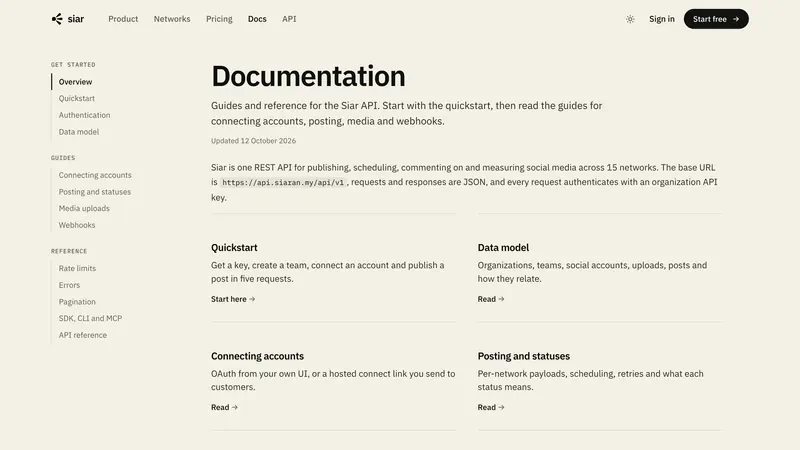Open Connecting accounts sidebar guide
800x450 pixels.
tap(95, 175)
